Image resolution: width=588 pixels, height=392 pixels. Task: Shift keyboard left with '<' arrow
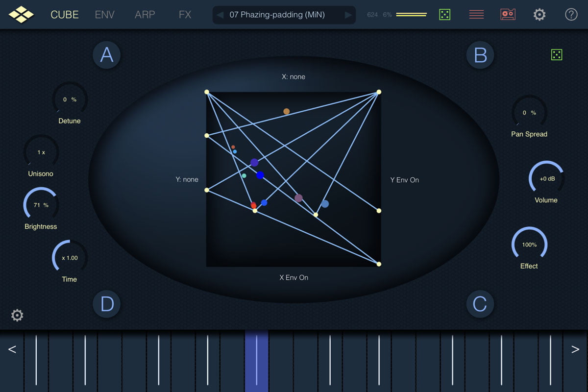(x=12, y=349)
